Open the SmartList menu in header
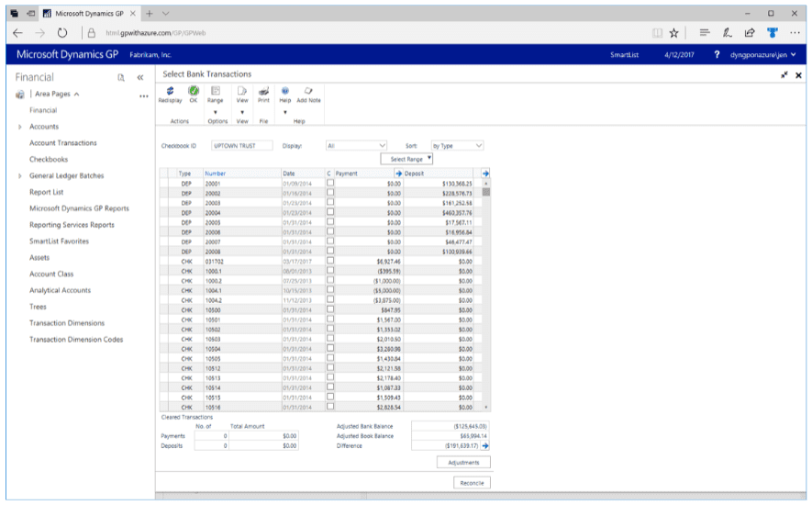The image size is (812, 505). 624,54
